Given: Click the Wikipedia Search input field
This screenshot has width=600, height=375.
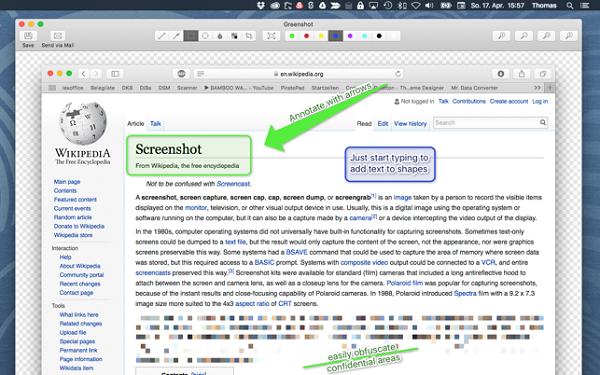Looking at the screenshot, I should 490,123.
